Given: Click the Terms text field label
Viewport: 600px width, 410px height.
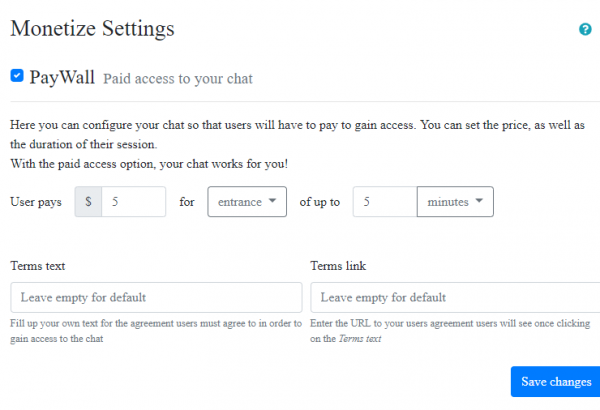Looking at the screenshot, I should 38,266.
